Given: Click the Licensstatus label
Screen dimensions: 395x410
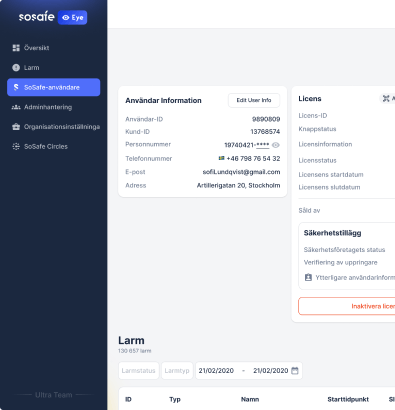Looking at the screenshot, I should tap(317, 160).
